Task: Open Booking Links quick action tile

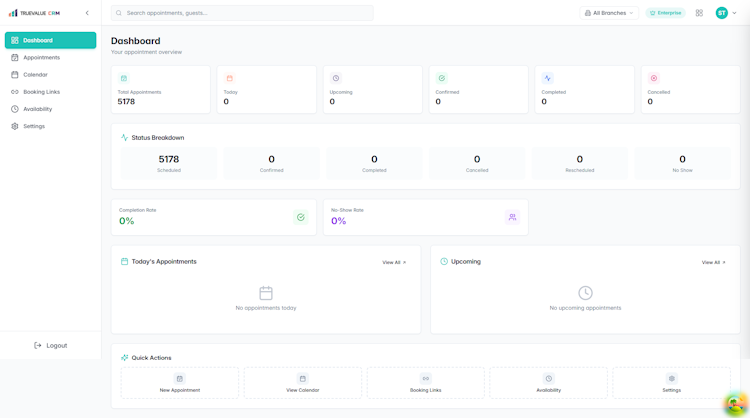Action: [x=426, y=383]
